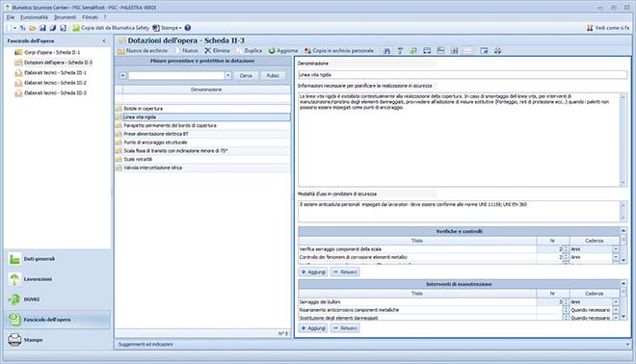The width and height of the screenshot is (636, 364).
Task: Click the blue help question mark icon
Action: click(187, 28)
